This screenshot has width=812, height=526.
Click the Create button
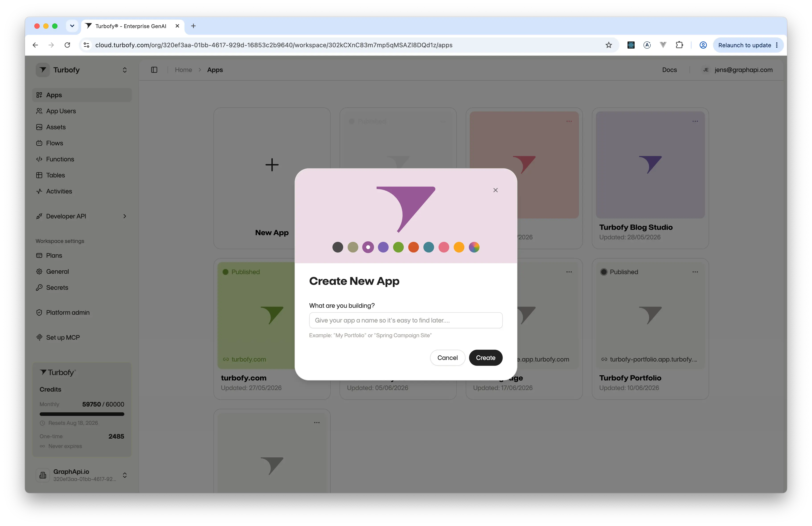coord(486,358)
